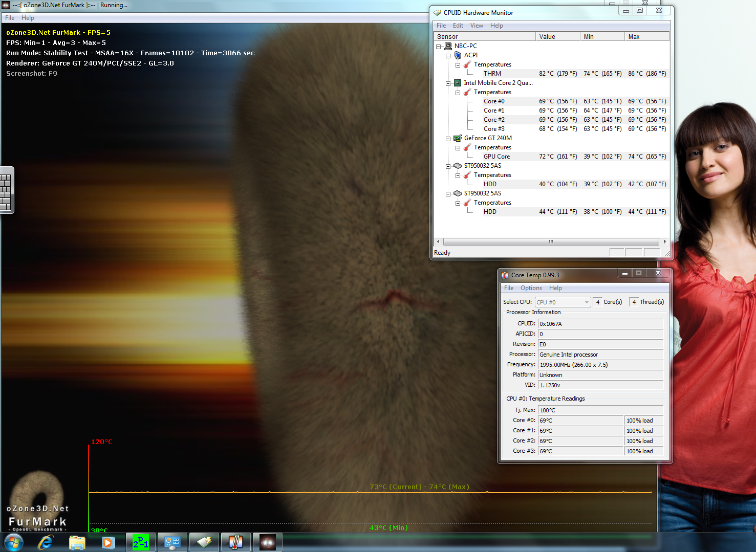
Task: Open the Select CPU dropdown in Core Temp
Action: coord(563,302)
